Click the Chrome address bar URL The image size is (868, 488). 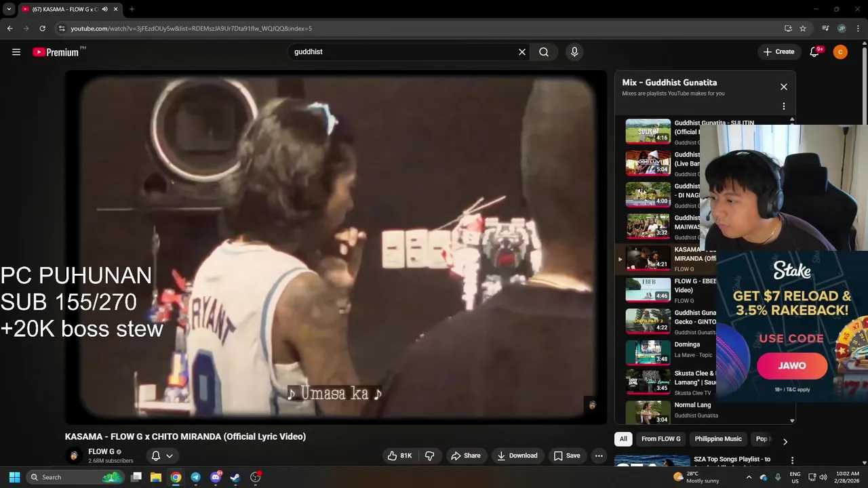pyautogui.click(x=191, y=28)
